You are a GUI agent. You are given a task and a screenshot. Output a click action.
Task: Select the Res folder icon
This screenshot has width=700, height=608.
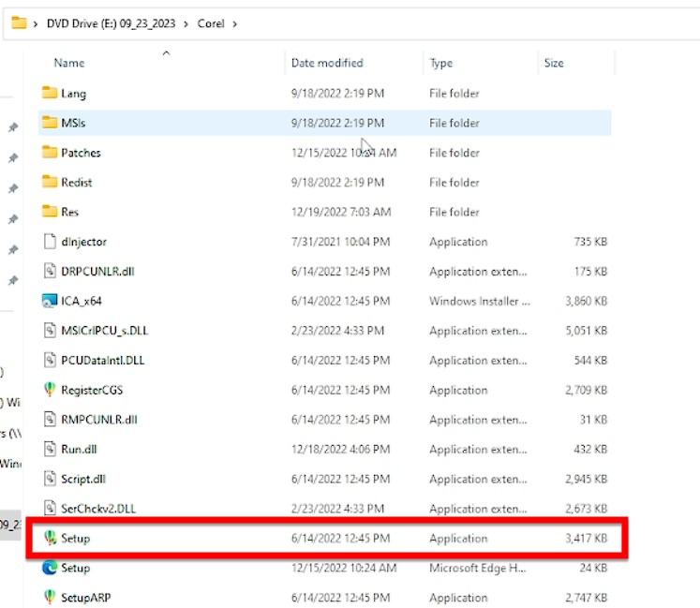pyautogui.click(x=50, y=211)
